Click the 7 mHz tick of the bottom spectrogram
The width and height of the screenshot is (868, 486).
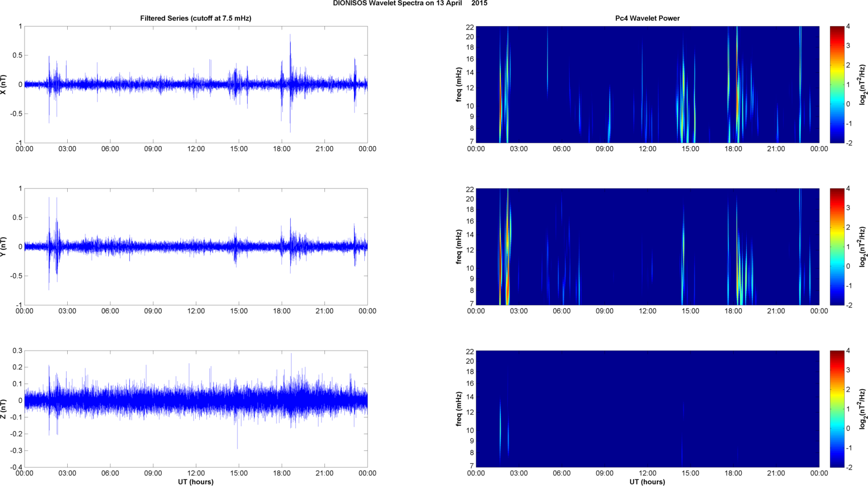(x=472, y=466)
